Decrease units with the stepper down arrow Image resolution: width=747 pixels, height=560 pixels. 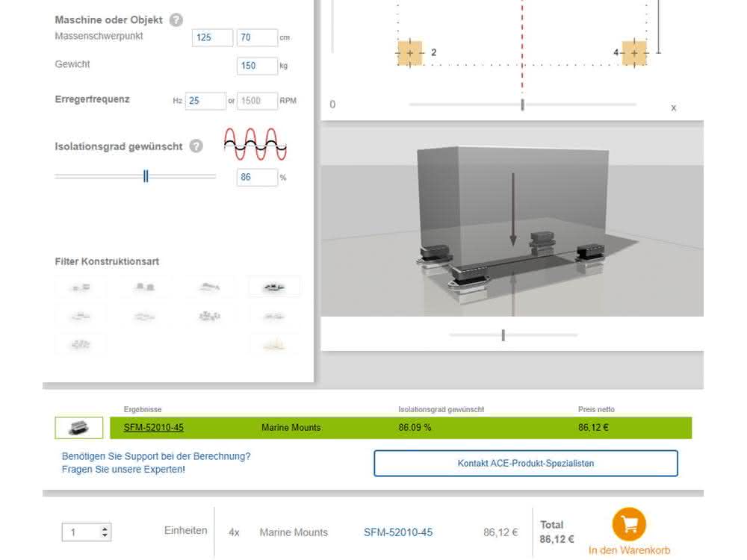pos(105,536)
